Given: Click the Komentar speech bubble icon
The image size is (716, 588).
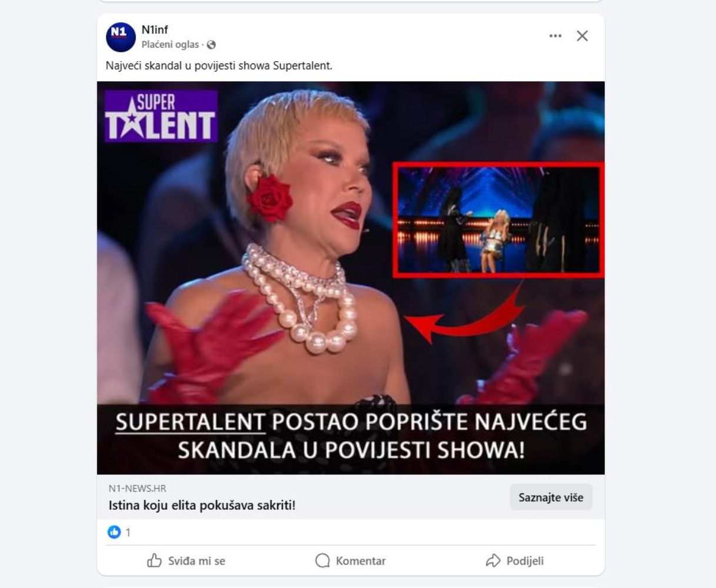Looking at the screenshot, I should (x=322, y=560).
